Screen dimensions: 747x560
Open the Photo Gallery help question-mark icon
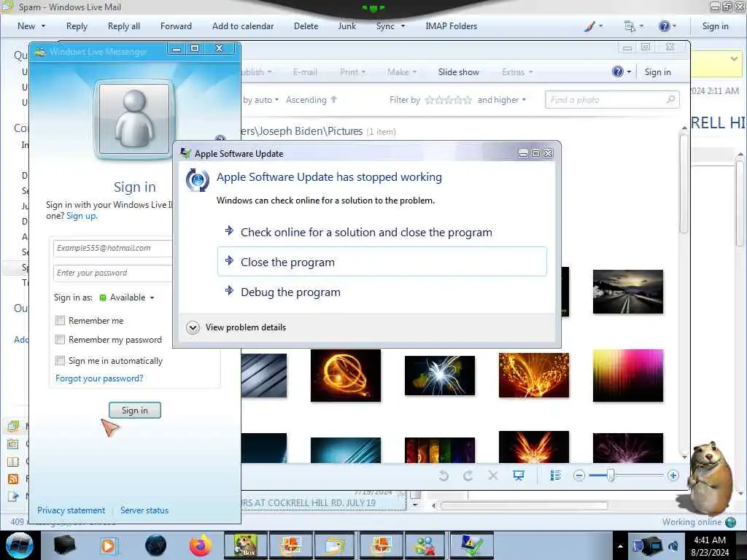coord(617,72)
